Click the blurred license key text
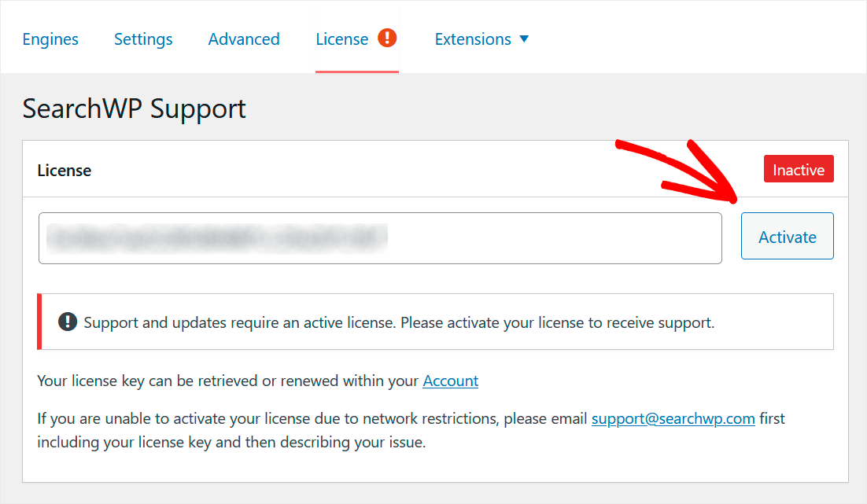The width and height of the screenshot is (867, 504). click(216, 237)
